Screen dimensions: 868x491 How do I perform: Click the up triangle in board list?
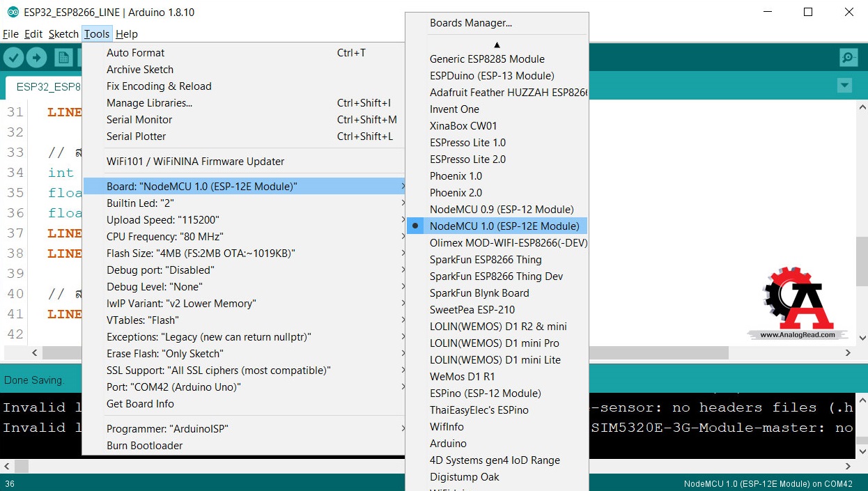click(x=497, y=45)
